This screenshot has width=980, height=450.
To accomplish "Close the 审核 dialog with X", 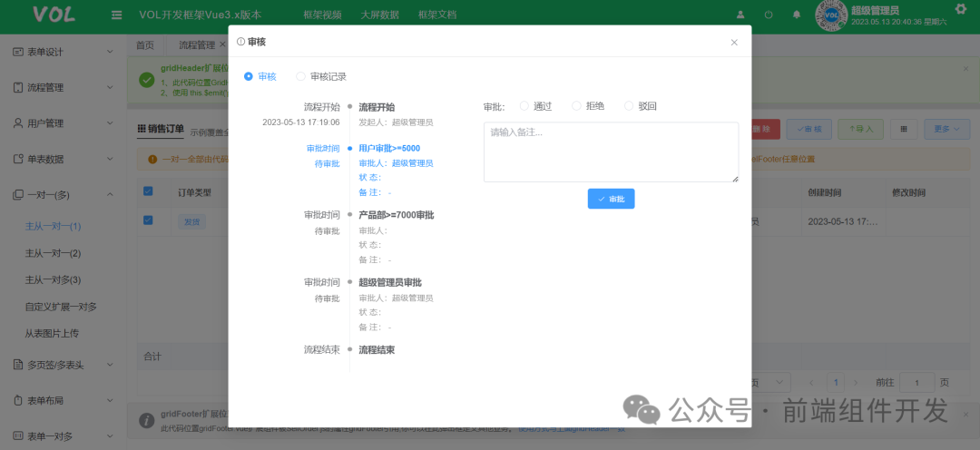I will (734, 43).
